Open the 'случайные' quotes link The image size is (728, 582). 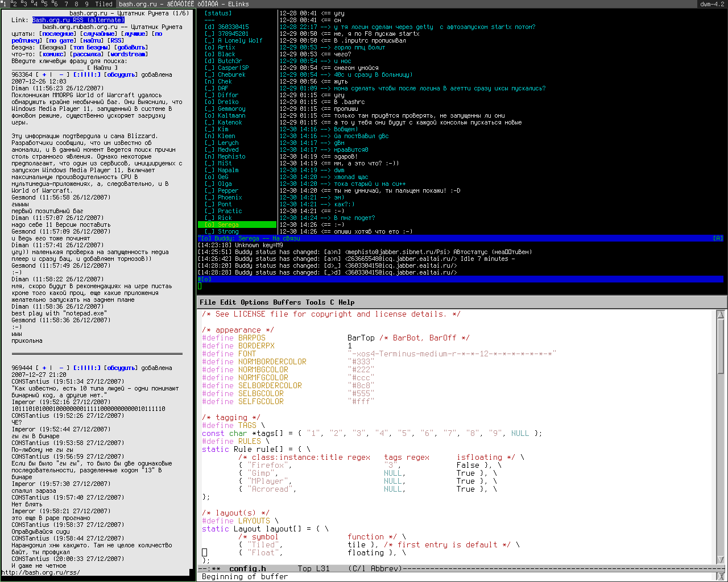click(x=100, y=34)
